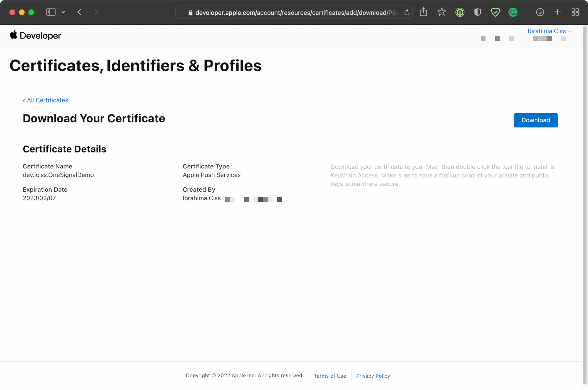The image size is (588, 390).
Task: Click the Apple Developer logo
Action: coord(35,36)
